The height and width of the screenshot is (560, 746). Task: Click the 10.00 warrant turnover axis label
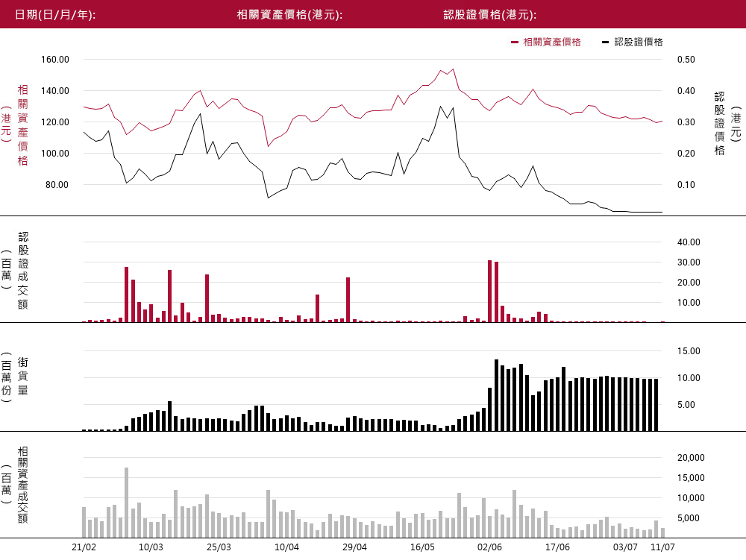pos(689,302)
